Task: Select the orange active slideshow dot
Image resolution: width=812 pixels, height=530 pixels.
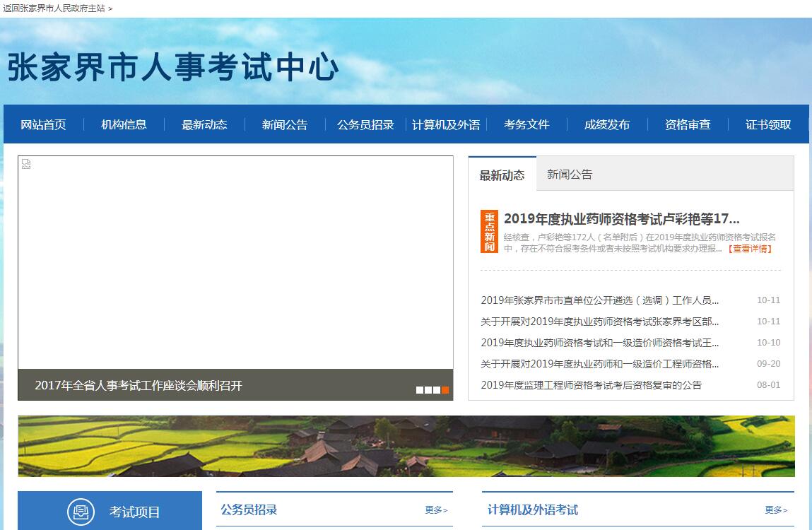Action: [445, 390]
